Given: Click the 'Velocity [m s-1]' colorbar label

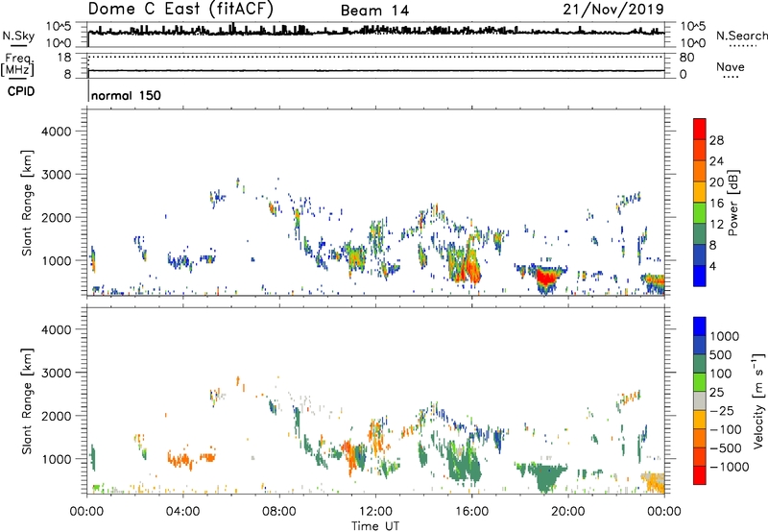Looking at the screenshot, I should [x=758, y=399].
